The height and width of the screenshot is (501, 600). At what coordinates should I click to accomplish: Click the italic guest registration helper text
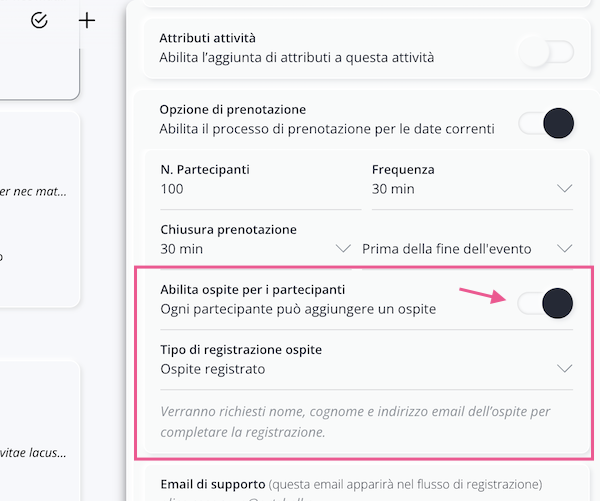[x=355, y=422]
